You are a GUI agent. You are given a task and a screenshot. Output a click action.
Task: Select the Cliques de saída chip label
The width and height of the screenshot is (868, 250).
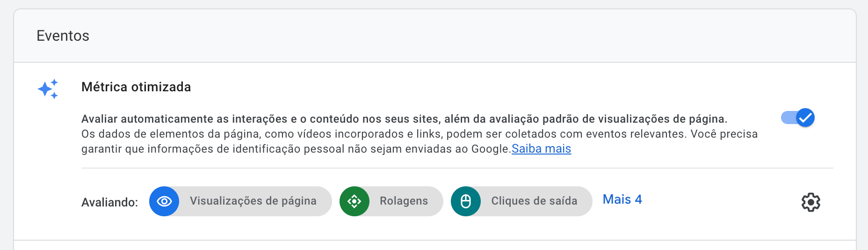point(534,201)
